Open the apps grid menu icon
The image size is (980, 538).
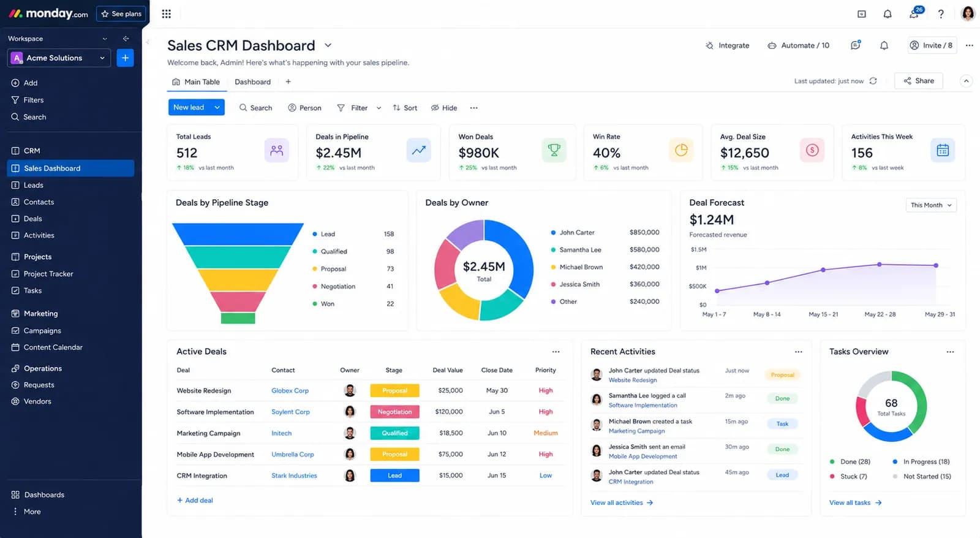[166, 13]
